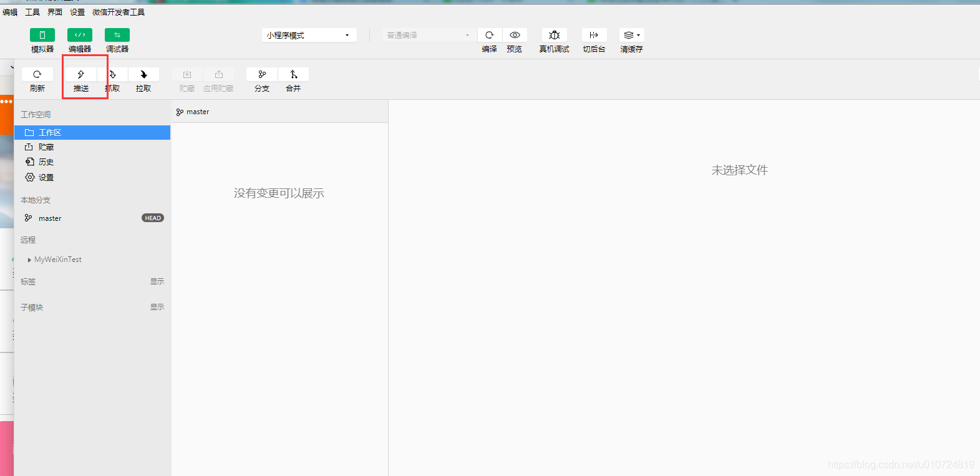The width and height of the screenshot is (980, 476).
Task: Click the master branch header above changes list
Action: tap(193, 112)
